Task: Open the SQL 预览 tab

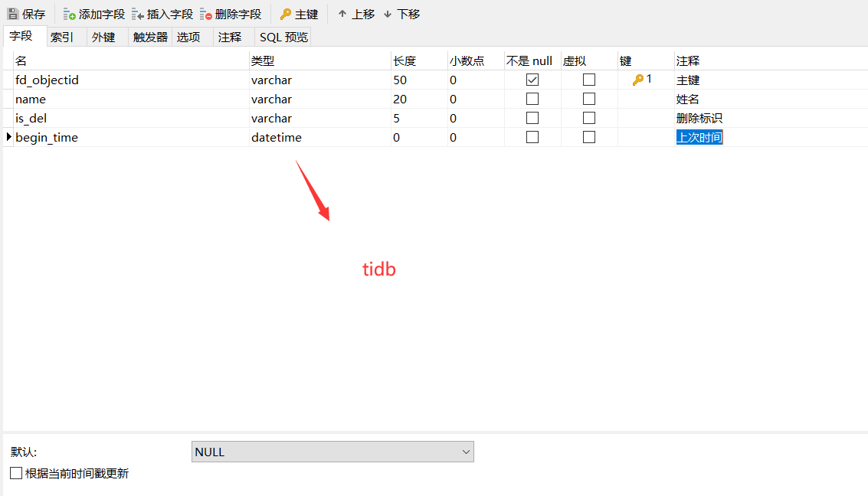Action: [283, 37]
